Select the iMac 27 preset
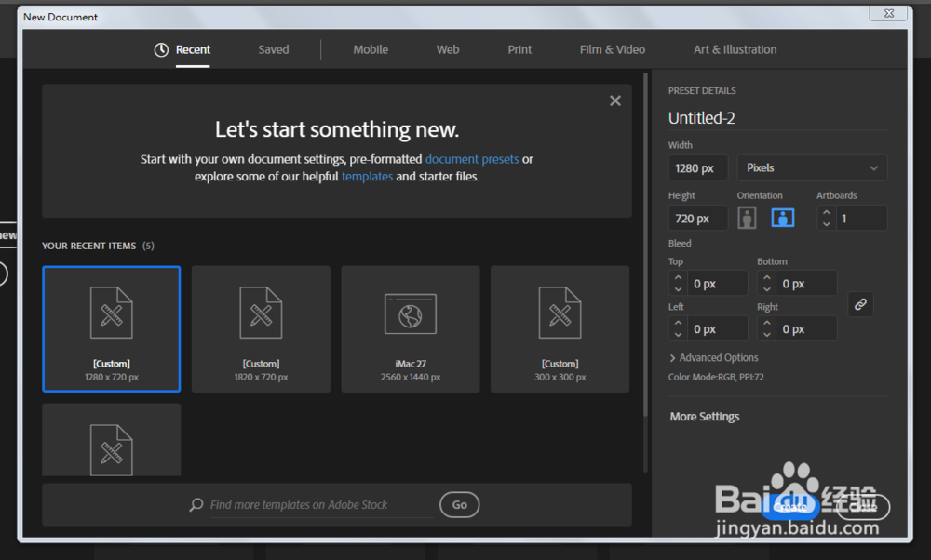 pyautogui.click(x=411, y=328)
